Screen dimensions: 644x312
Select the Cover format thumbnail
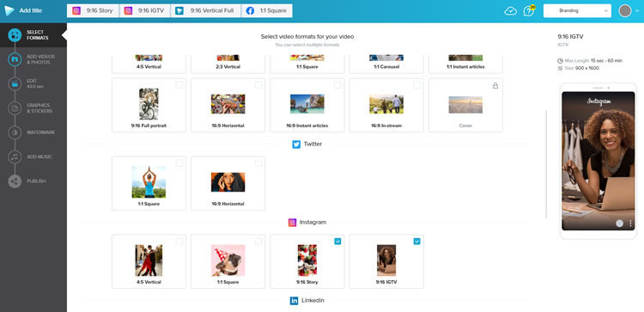coord(465,104)
